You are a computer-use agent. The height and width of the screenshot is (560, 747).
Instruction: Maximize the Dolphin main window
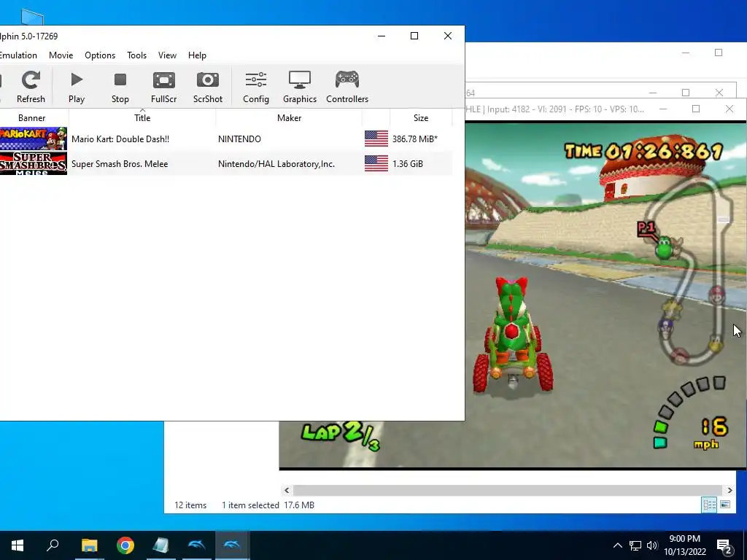click(x=414, y=36)
